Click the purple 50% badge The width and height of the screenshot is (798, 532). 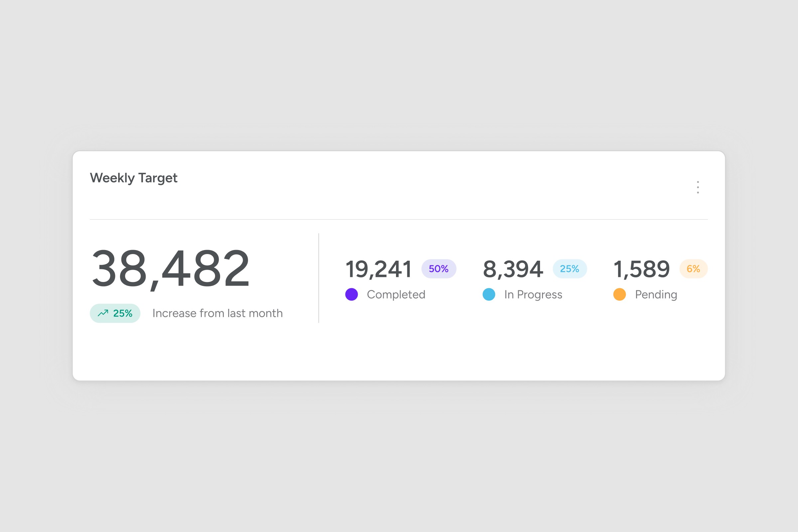click(x=438, y=269)
